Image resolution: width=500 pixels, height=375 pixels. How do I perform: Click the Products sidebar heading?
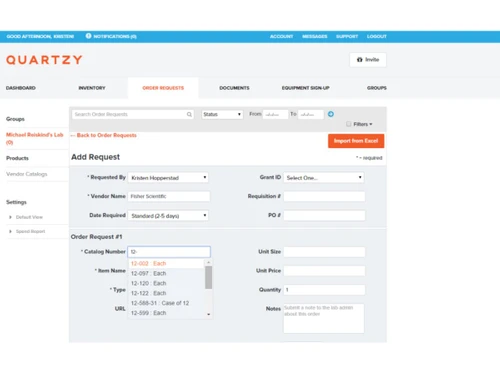tap(17, 158)
